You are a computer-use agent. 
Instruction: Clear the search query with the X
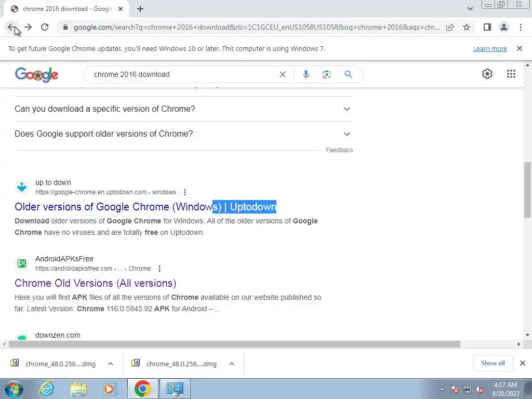click(x=282, y=74)
